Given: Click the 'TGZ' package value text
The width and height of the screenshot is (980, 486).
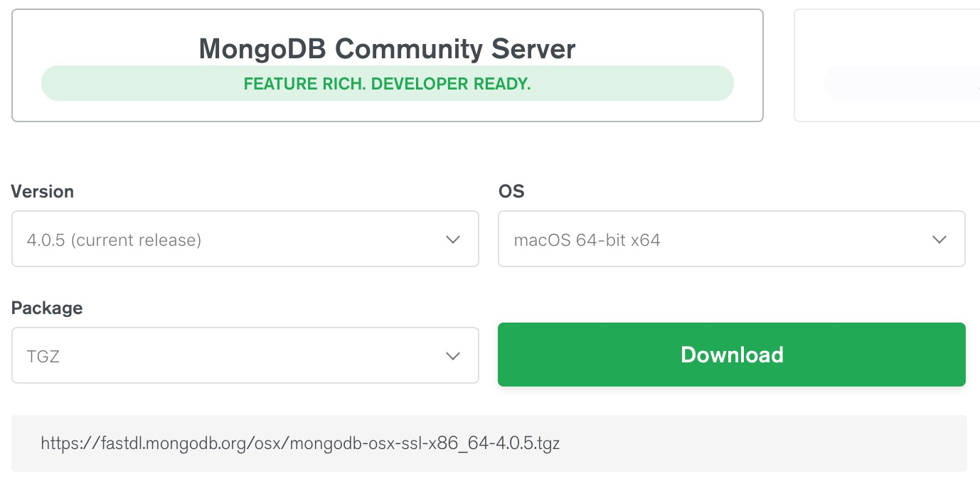Looking at the screenshot, I should (x=43, y=357).
